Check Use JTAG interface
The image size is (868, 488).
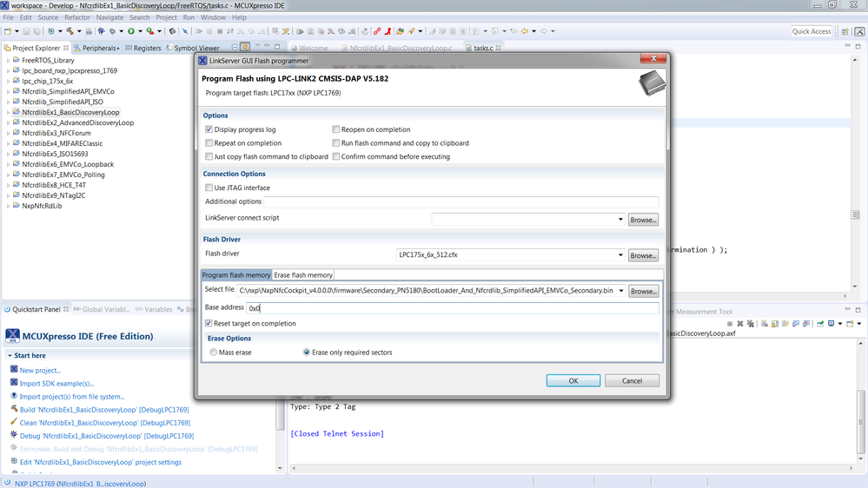tap(209, 188)
